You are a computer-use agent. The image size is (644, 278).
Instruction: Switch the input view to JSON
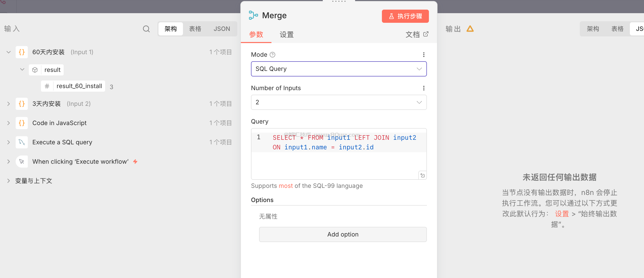(222, 29)
